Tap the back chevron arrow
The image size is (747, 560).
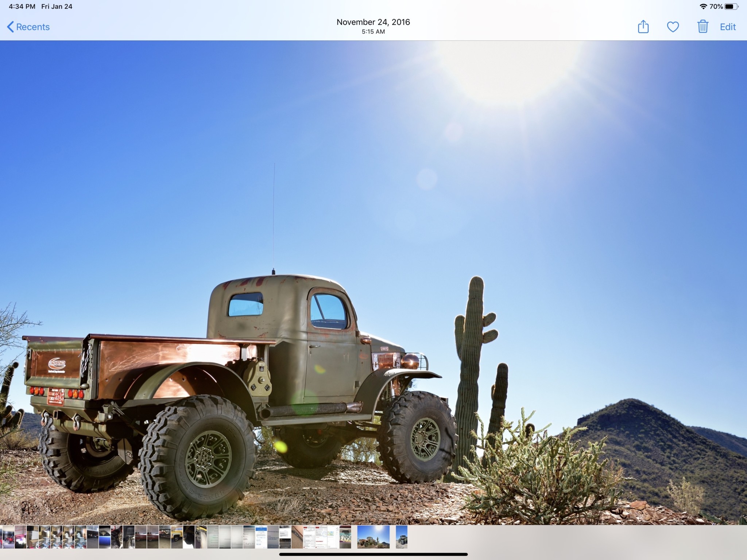tap(10, 27)
